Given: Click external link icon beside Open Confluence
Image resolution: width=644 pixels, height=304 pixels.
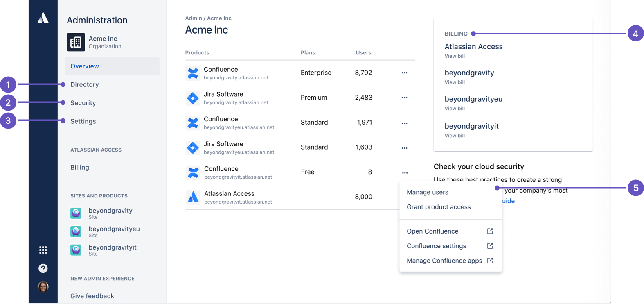Looking at the screenshot, I should [490, 231].
